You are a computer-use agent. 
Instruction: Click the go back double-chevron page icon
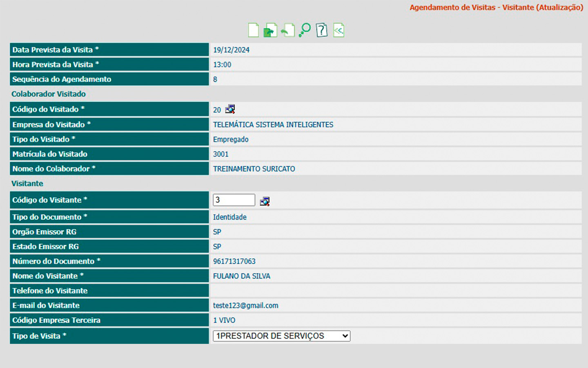coord(339,30)
